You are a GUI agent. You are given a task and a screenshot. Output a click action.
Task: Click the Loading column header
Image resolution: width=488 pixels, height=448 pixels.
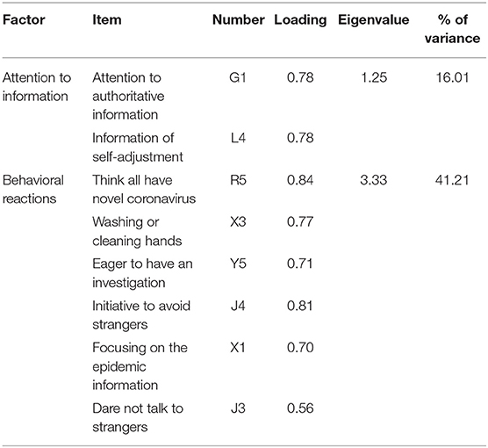pyautogui.click(x=300, y=20)
